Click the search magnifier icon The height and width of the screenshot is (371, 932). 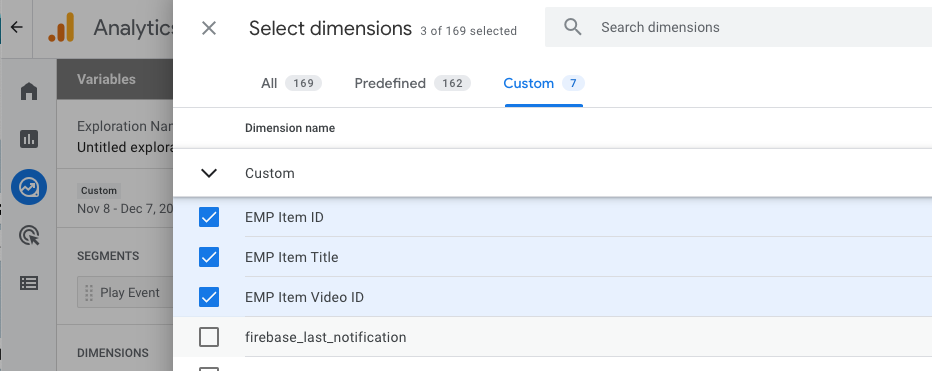tap(572, 27)
